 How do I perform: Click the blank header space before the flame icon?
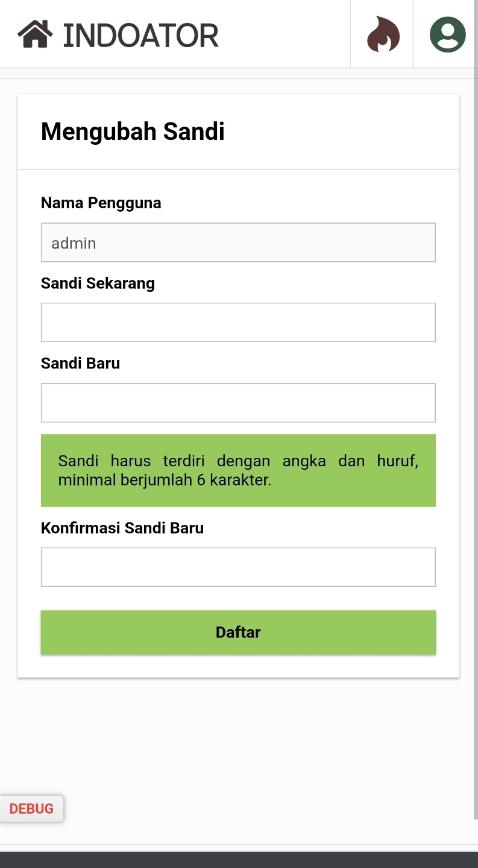(283, 34)
